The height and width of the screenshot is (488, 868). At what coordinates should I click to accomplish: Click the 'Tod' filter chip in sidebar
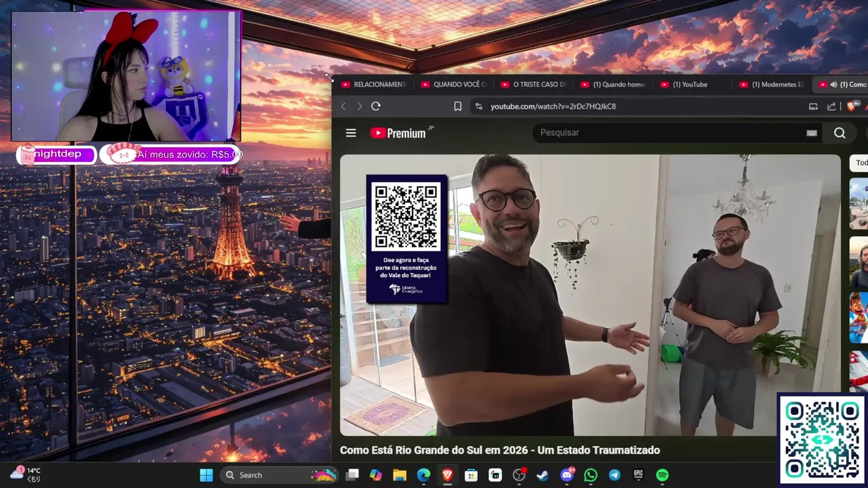click(x=861, y=163)
